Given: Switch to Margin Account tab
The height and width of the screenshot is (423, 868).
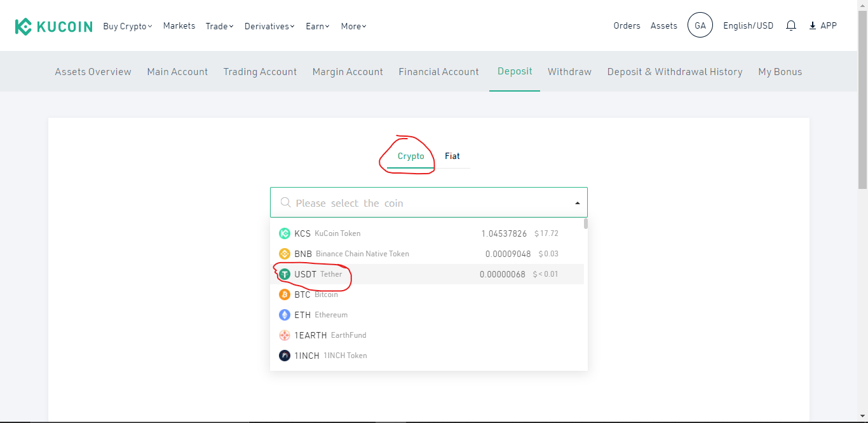Looking at the screenshot, I should click(x=348, y=72).
